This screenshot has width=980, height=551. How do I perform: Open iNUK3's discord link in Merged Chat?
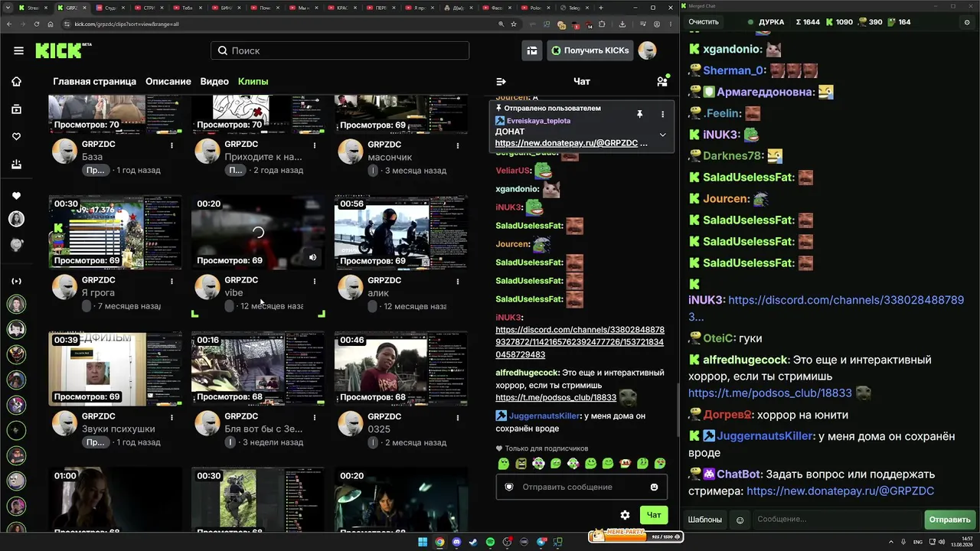point(825,308)
